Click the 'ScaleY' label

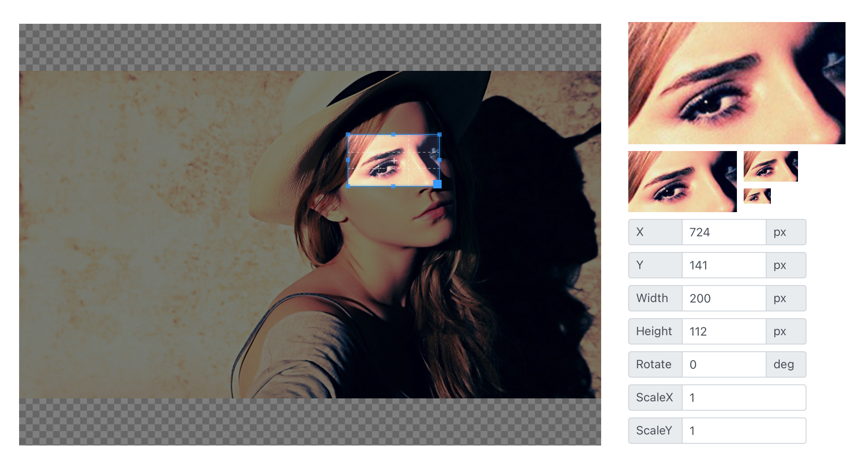point(654,431)
